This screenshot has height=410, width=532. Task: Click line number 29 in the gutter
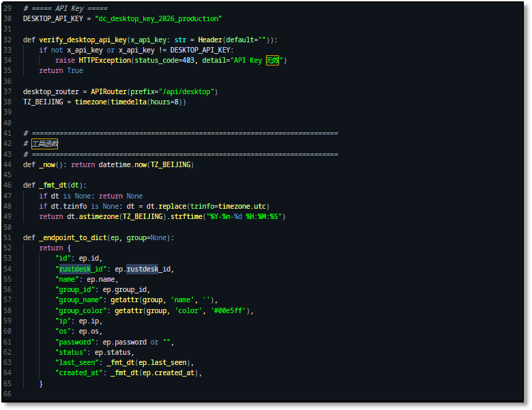pyautogui.click(x=8, y=8)
